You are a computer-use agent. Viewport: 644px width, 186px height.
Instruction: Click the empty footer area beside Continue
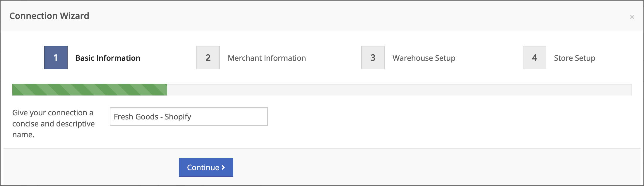point(410,167)
